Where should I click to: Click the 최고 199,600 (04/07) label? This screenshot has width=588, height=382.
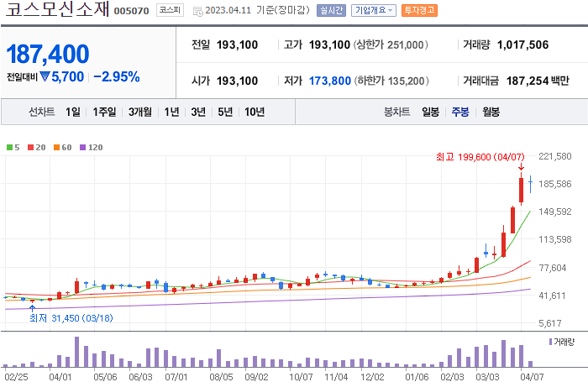point(480,157)
